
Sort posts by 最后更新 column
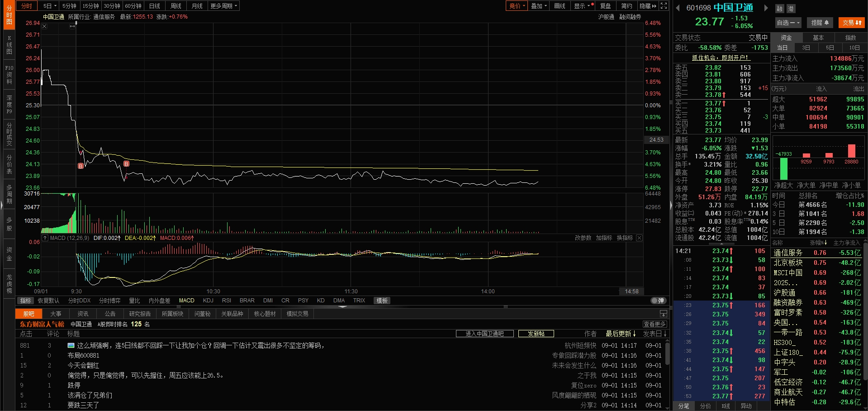(621, 334)
